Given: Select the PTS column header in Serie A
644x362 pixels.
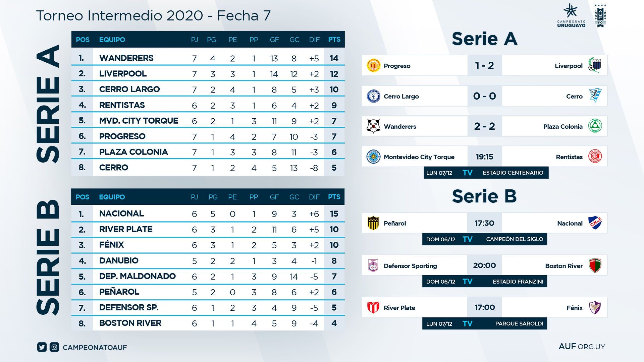Looking at the screenshot, I should (x=334, y=40).
